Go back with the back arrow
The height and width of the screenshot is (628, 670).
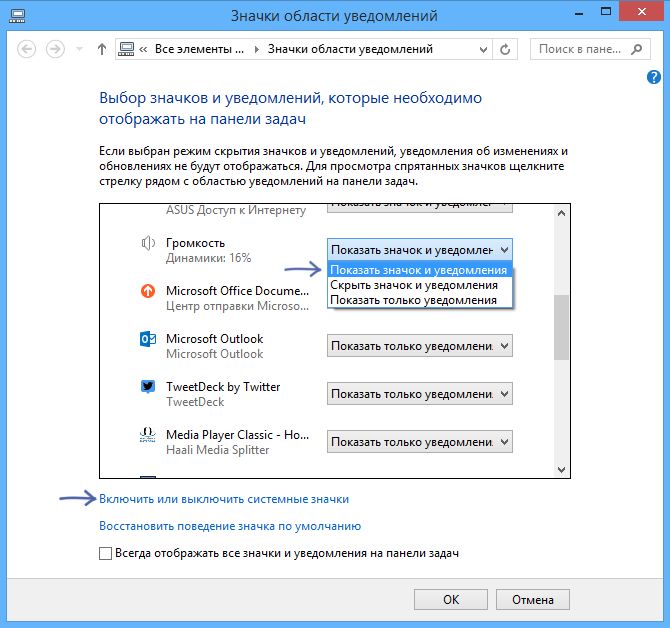point(27,49)
